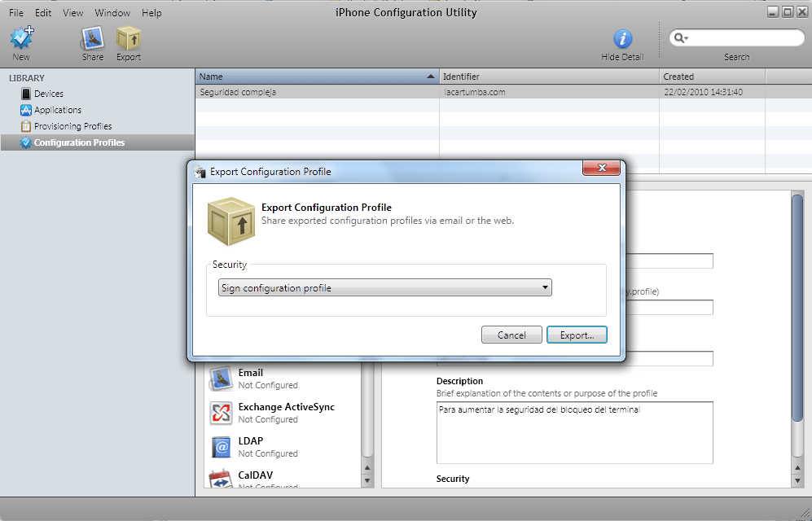
Task: Select the LDAP payload entry
Action: (x=283, y=447)
